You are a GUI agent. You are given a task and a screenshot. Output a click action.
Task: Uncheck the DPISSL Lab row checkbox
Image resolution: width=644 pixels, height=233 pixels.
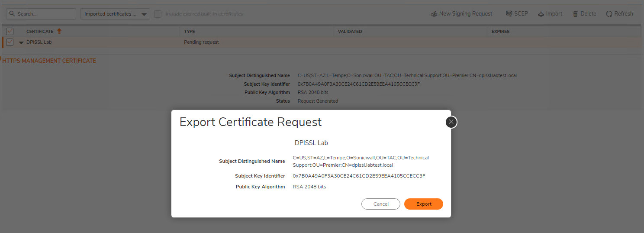[x=10, y=42]
